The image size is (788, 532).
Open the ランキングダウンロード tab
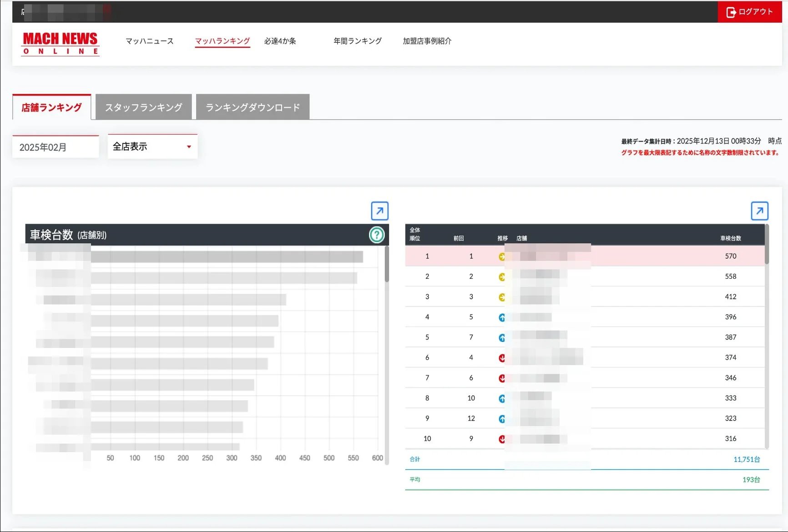click(x=253, y=107)
